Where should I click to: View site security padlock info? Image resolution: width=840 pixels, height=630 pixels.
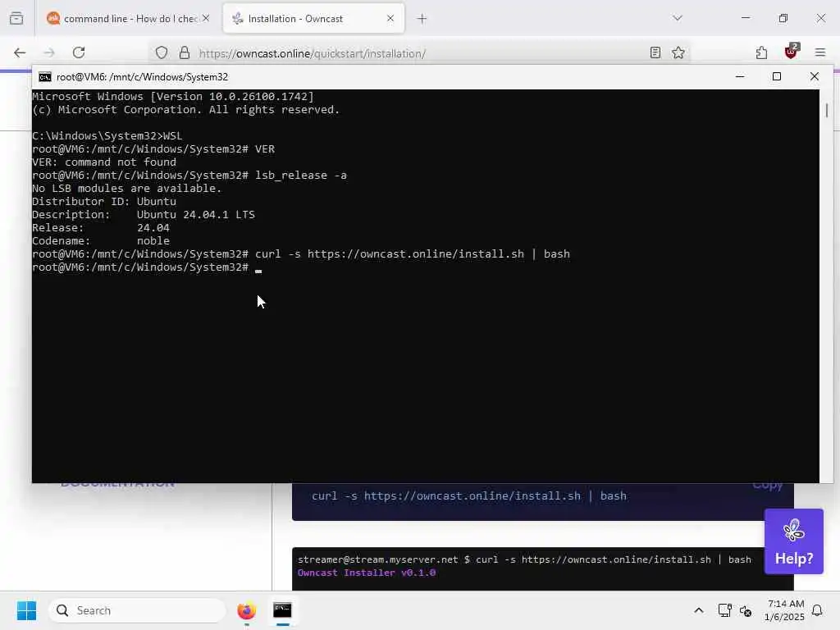(185, 52)
